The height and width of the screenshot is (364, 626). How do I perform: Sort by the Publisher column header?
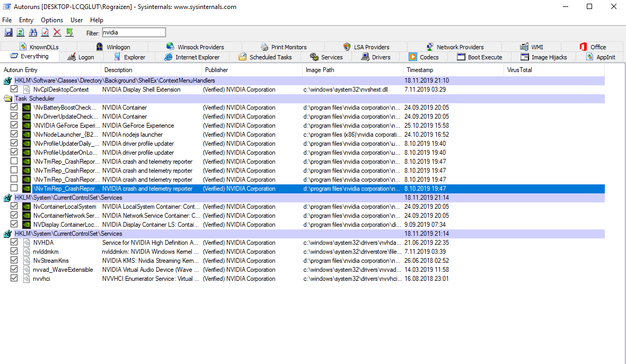252,70
